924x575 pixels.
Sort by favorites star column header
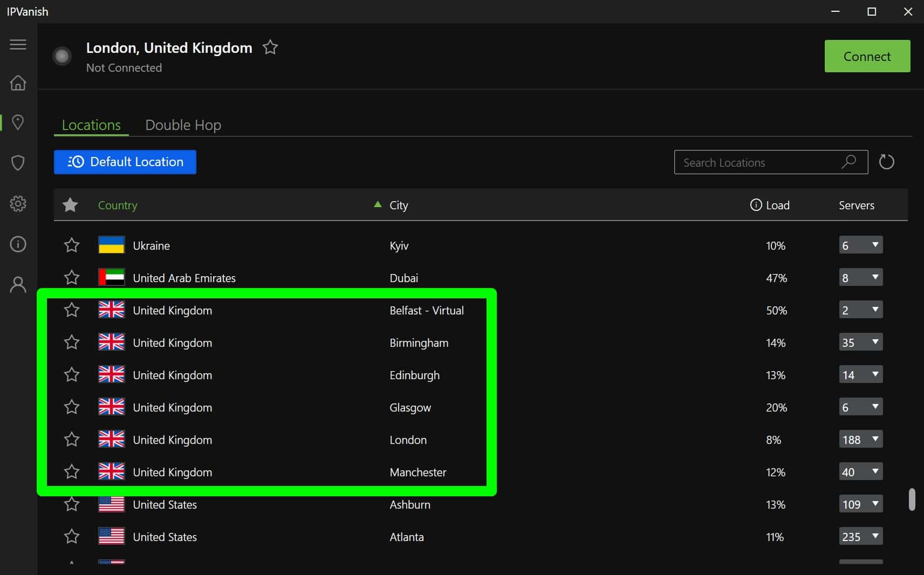pyautogui.click(x=70, y=205)
